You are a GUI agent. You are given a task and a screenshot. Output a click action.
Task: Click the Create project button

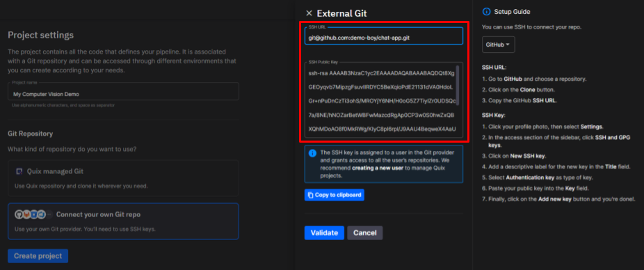pyautogui.click(x=38, y=255)
